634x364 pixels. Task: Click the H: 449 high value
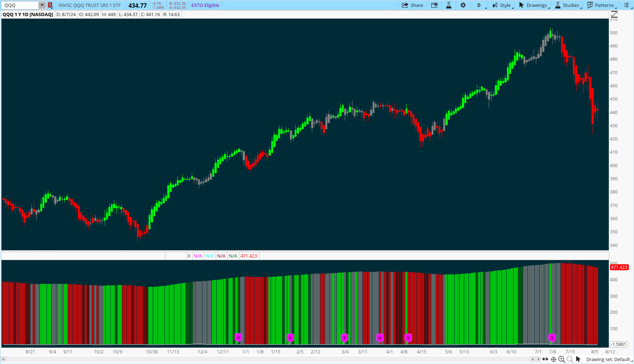[109, 14]
